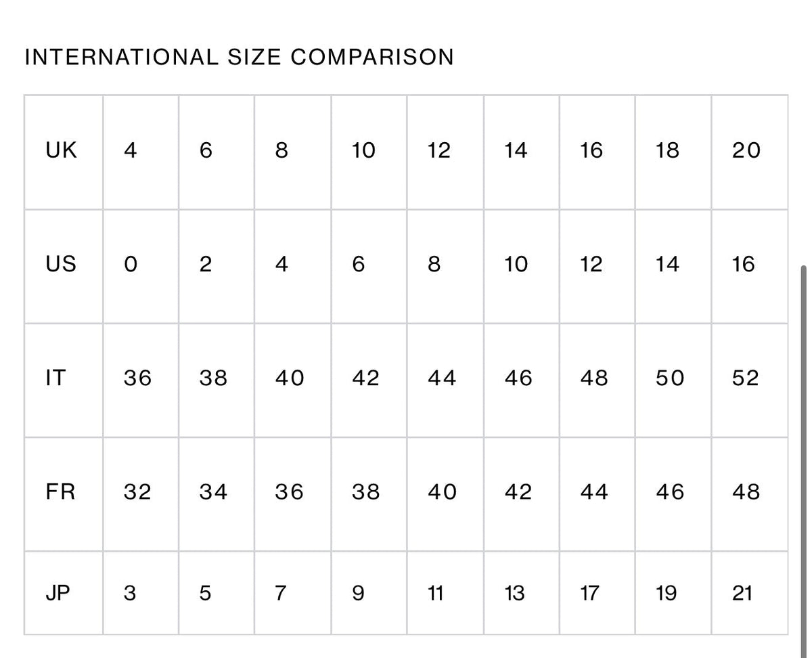Select IT size 36 cell
812x658 pixels.
pos(141,380)
